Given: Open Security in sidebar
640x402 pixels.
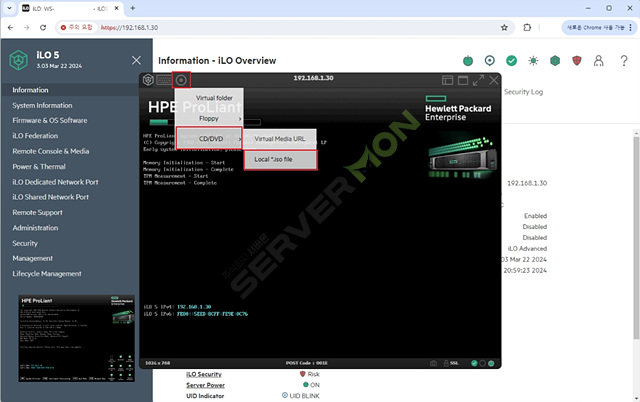Looking at the screenshot, I should pyautogui.click(x=25, y=243).
